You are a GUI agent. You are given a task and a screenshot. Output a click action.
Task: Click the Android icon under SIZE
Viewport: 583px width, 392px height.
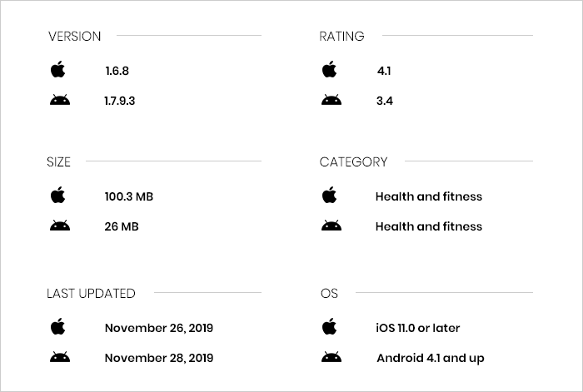(59, 226)
